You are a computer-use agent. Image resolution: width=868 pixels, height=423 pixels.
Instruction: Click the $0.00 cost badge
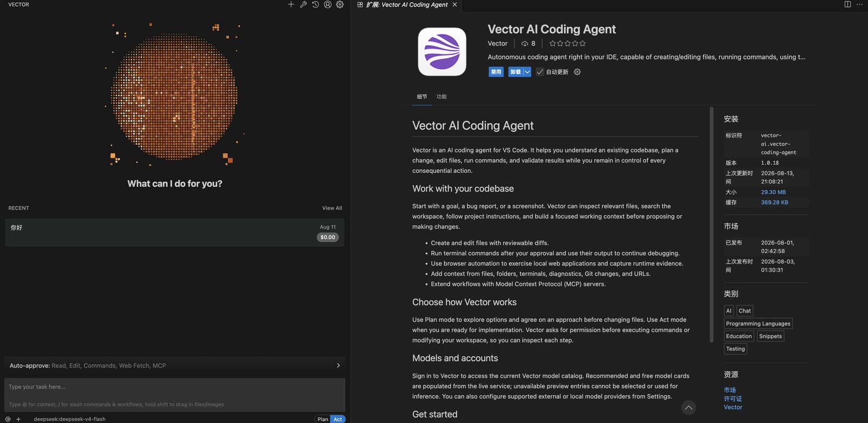(328, 237)
